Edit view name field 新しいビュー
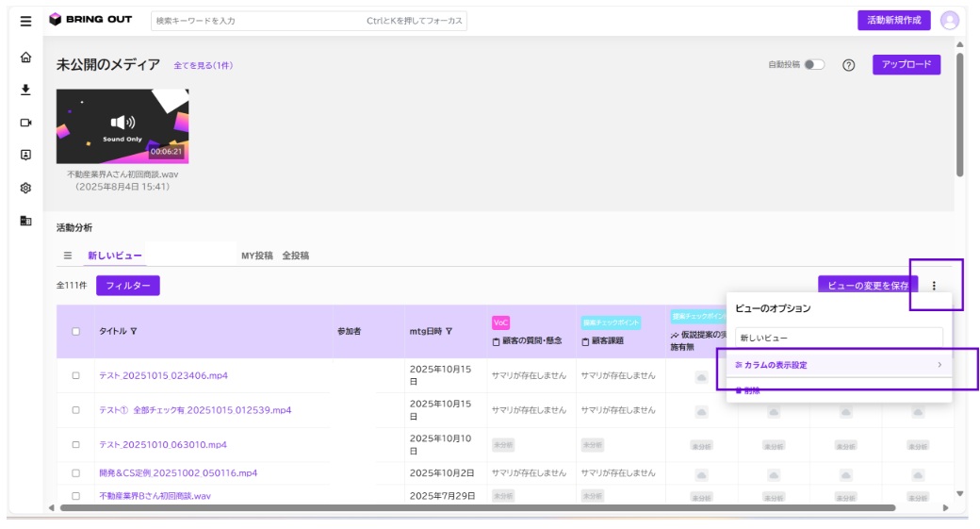980x529 pixels. [839, 338]
